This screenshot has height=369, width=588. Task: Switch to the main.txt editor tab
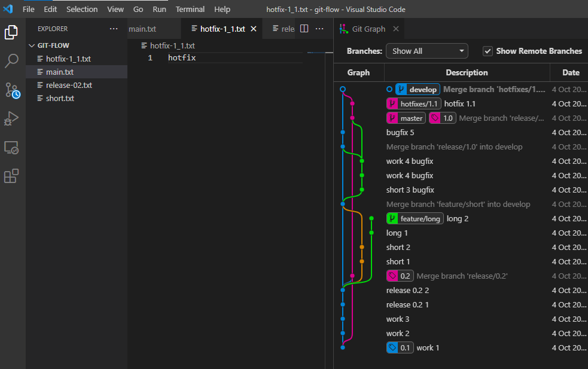point(153,29)
